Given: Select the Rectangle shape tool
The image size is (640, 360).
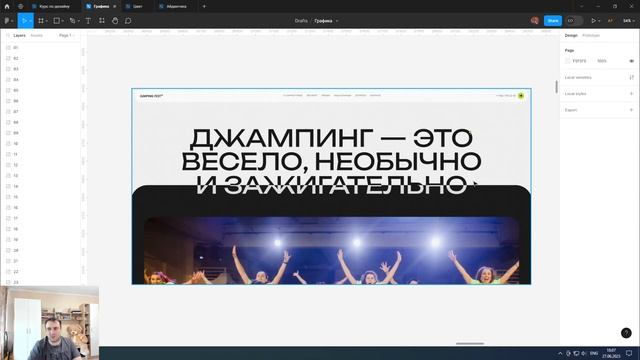Looking at the screenshot, I should [x=57, y=20].
